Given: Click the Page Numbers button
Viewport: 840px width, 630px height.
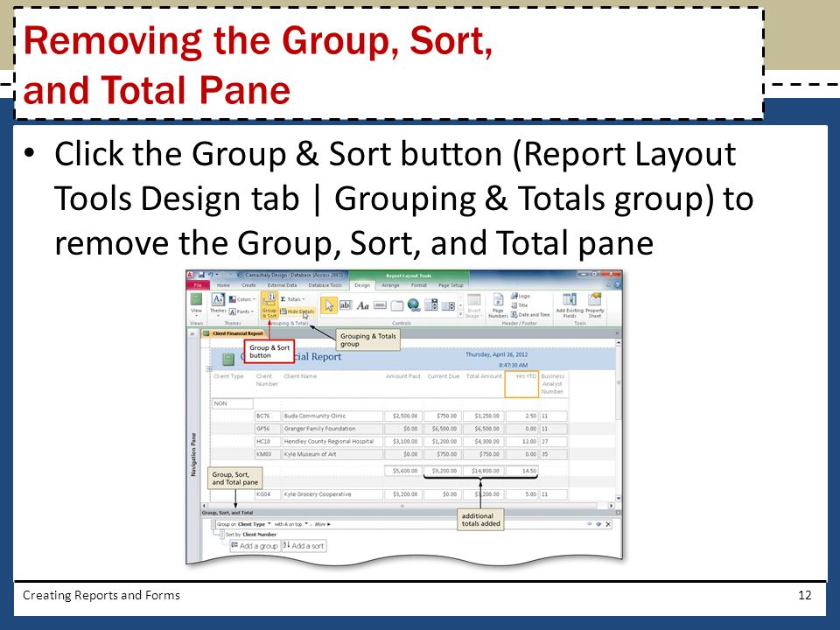Looking at the screenshot, I should 498,306.
